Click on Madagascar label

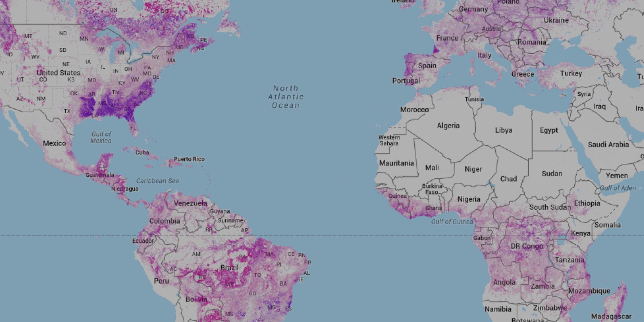611,316
